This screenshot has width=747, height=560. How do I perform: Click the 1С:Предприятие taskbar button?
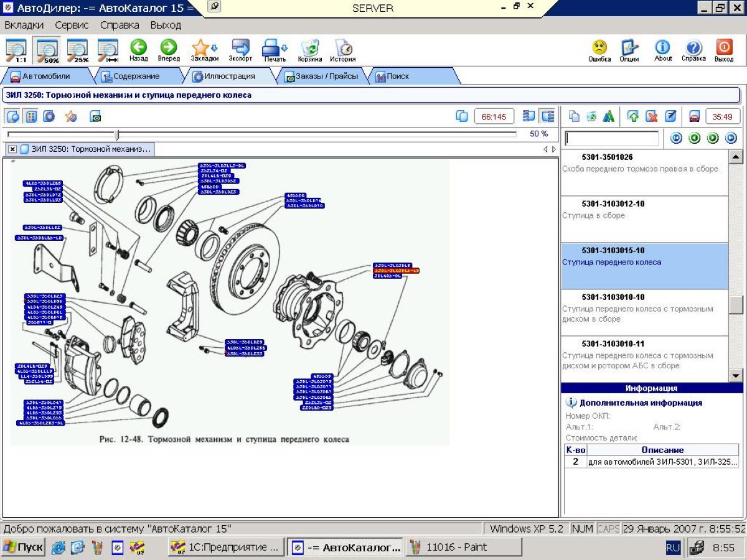click(226, 548)
